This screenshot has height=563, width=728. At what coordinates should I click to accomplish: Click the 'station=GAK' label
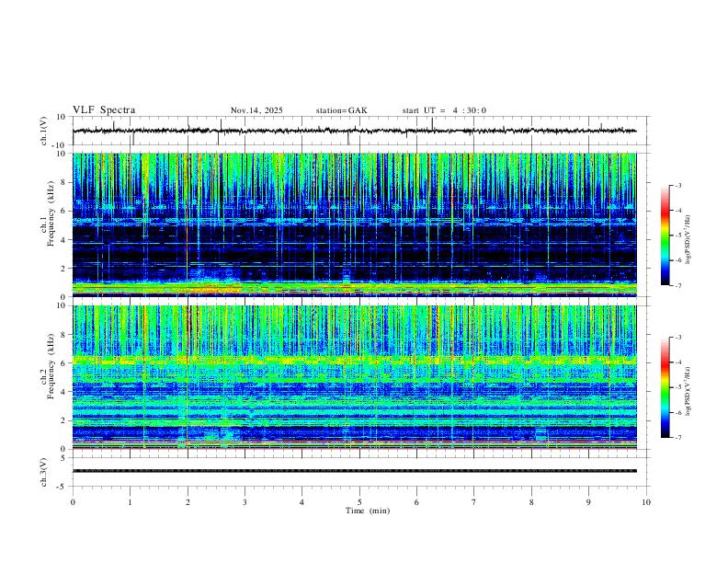coord(341,110)
